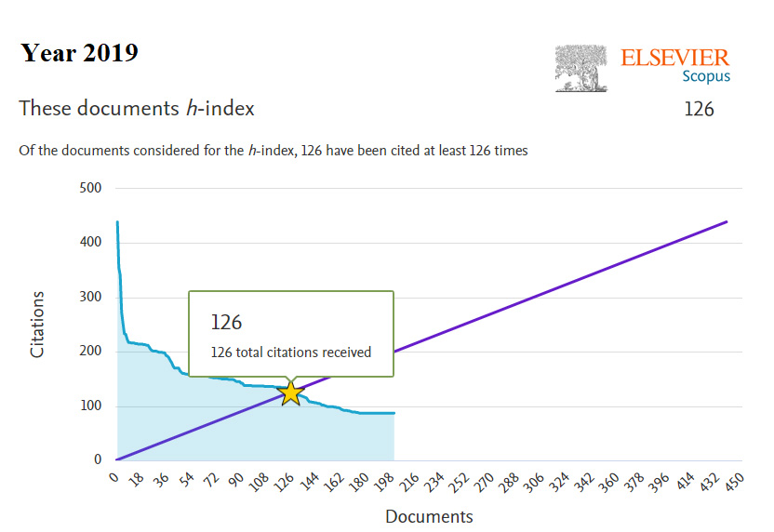This screenshot has height=532, width=774.
Task: Click the h-index description sentence
Action: point(274,150)
